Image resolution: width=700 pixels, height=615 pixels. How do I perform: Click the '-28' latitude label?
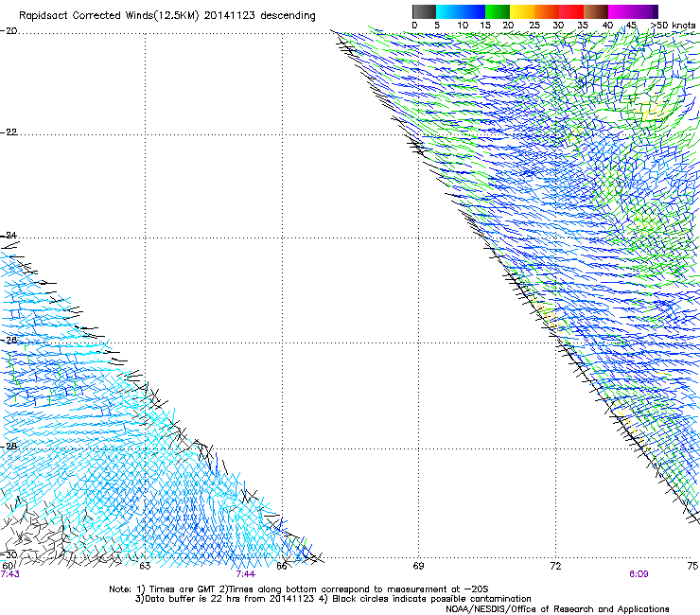coord(9,447)
